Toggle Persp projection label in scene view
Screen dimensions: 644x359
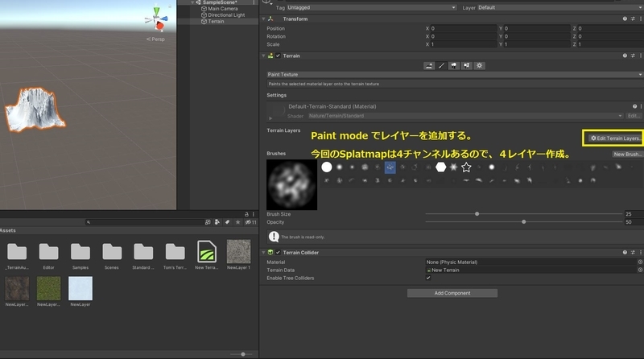point(155,39)
